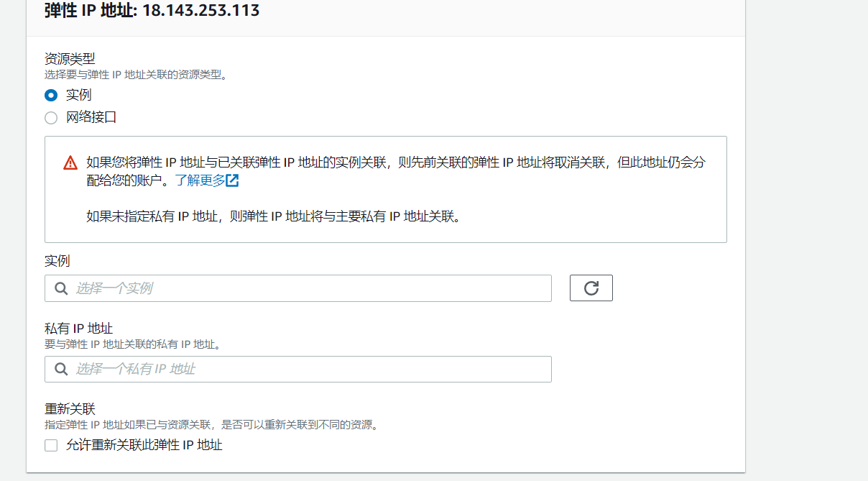The height and width of the screenshot is (481, 868).
Task: Click the magnifier icon in the 实例 field
Action: pyautogui.click(x=61, y=288)
